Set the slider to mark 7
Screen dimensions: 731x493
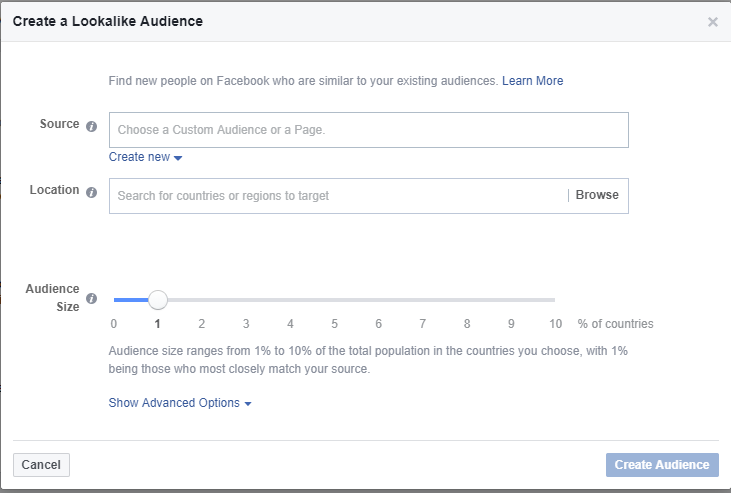click(x=422, y=300)
